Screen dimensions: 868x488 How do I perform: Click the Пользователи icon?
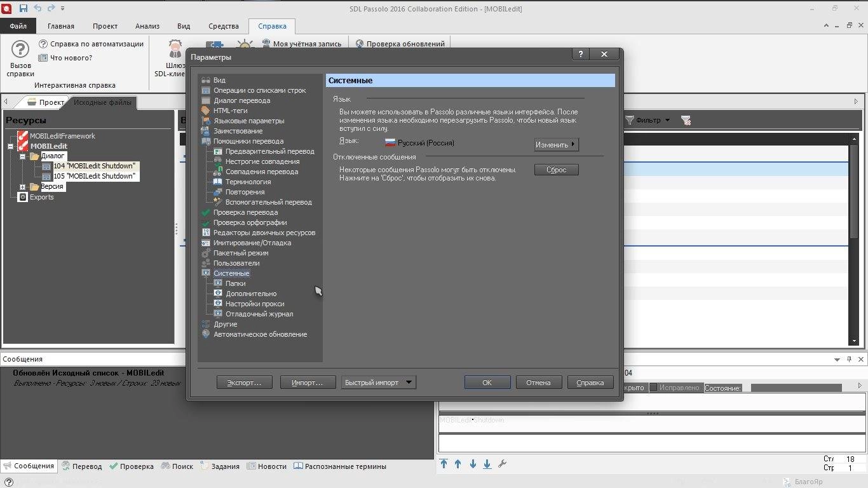tap(206, 263)
